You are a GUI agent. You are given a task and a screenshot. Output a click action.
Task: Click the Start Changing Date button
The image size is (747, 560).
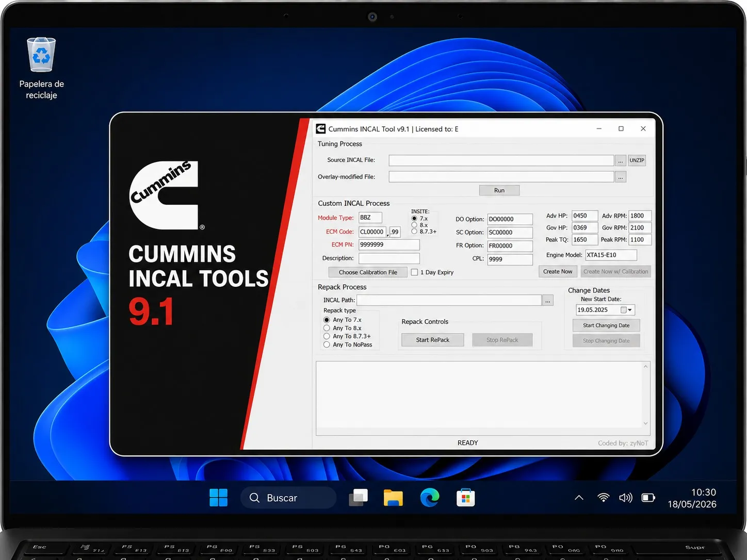(606, 325)
